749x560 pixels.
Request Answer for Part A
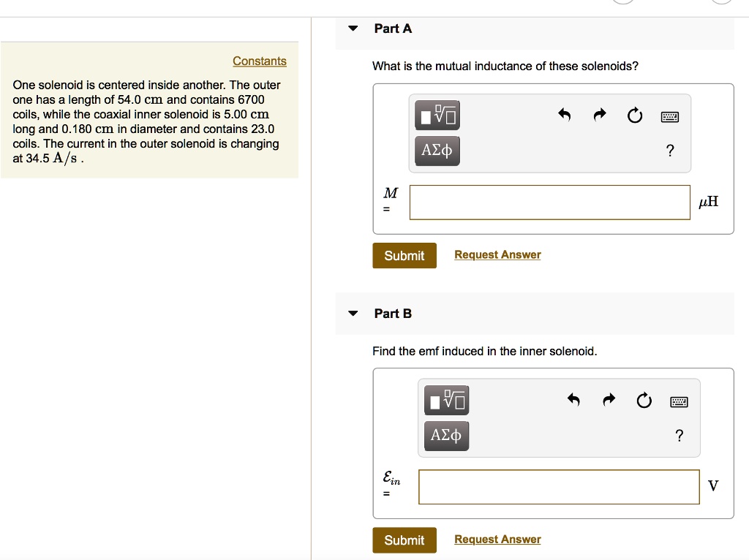(x=497, y=255)
